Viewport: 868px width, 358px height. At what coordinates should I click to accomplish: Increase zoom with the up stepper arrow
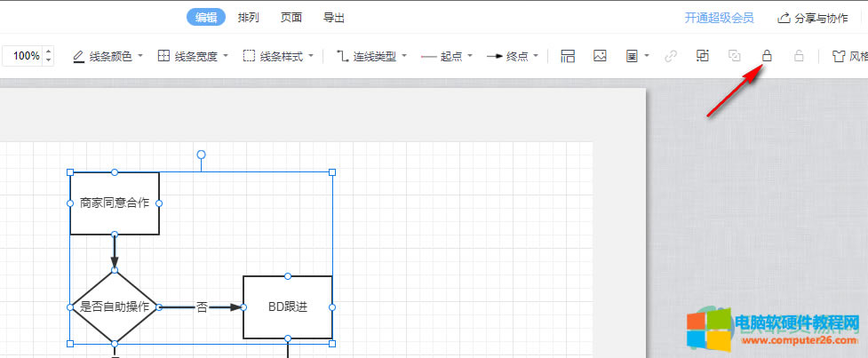tap(49, 52)
